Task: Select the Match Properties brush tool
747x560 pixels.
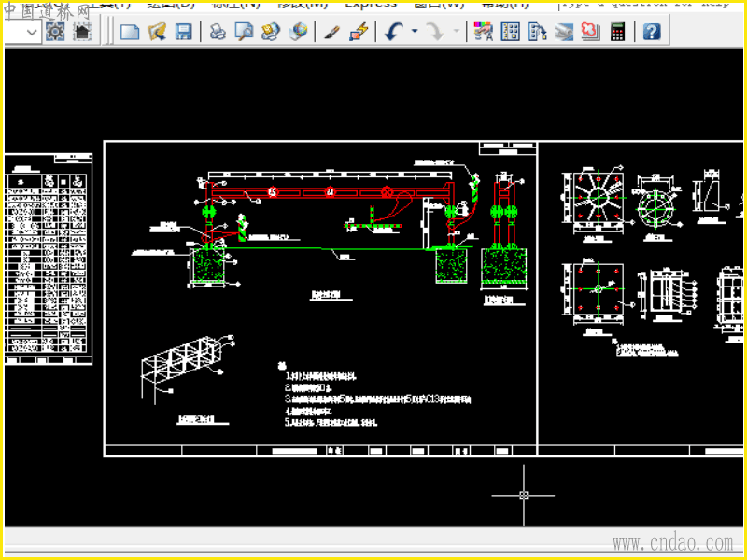Action: tap(331, 33)
